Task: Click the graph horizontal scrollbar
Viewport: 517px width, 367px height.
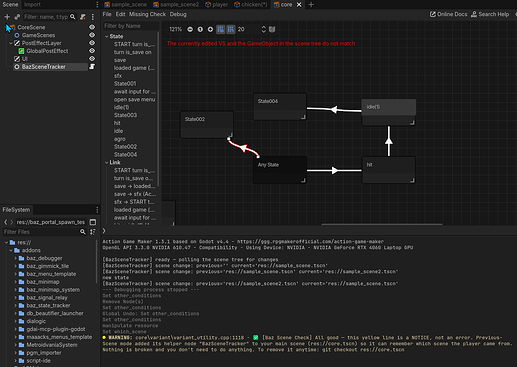Action: 382,224
